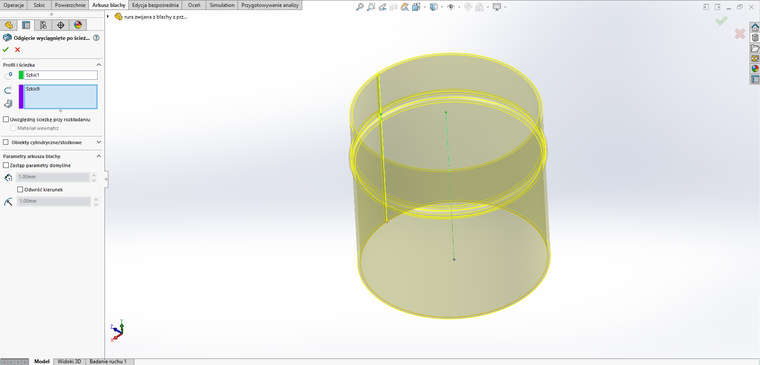The height and width of the screenshot is (365, 760).
Task: Open the help icon beside the feature title
Action: click(96, 38)
